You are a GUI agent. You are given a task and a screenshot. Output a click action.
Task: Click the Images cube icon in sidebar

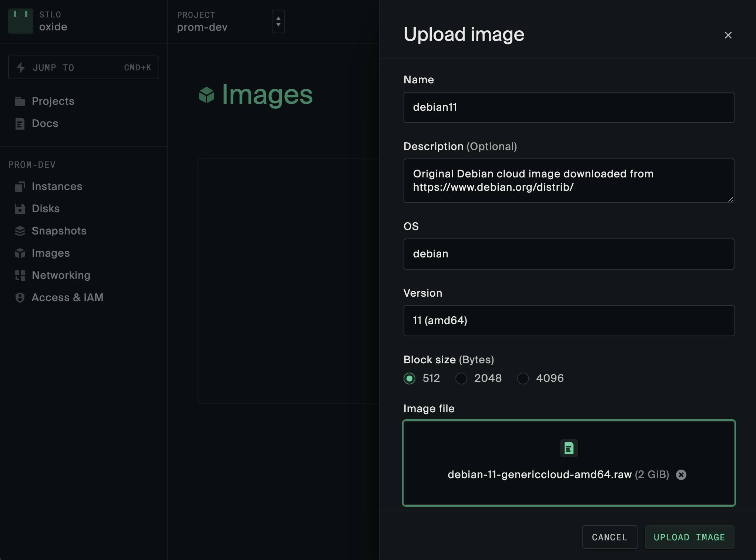click(x=20, y=253)
